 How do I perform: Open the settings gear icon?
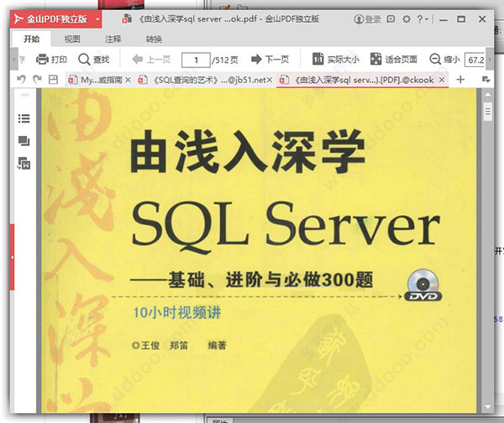[x=407, y=19]
